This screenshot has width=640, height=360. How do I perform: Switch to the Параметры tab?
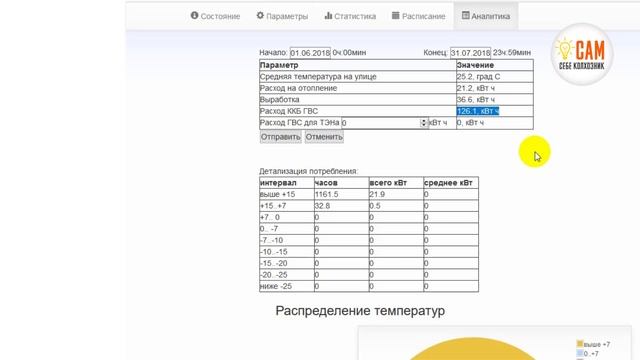point(282,16)
